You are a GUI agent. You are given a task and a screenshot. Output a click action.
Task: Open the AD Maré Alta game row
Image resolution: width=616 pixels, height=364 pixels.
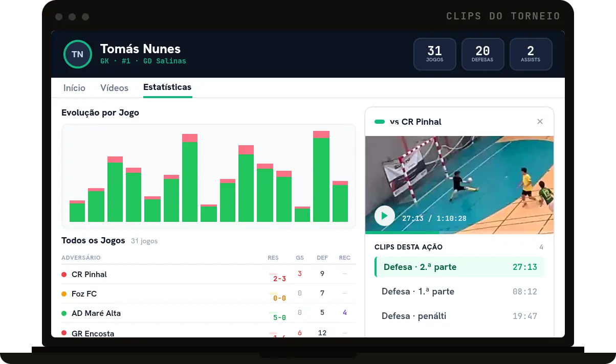pos(208,313)
